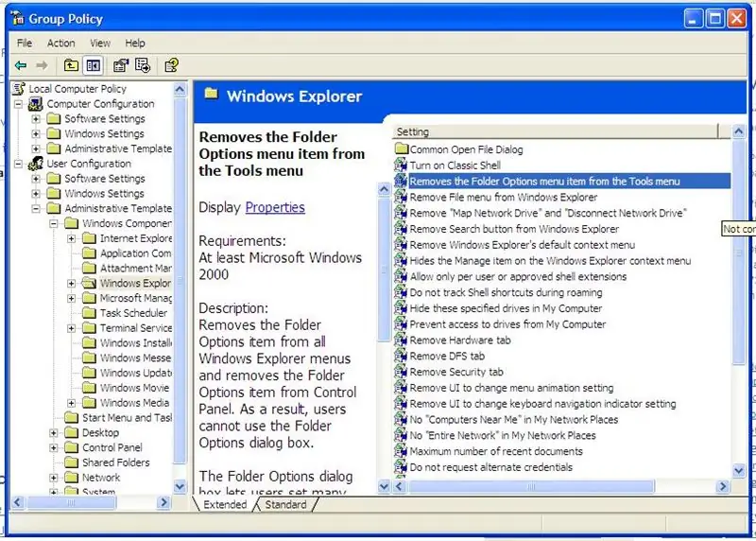Click the Maximum number of recent documents icon
Viewport: 756px width, 541px height.
[401, 451]
